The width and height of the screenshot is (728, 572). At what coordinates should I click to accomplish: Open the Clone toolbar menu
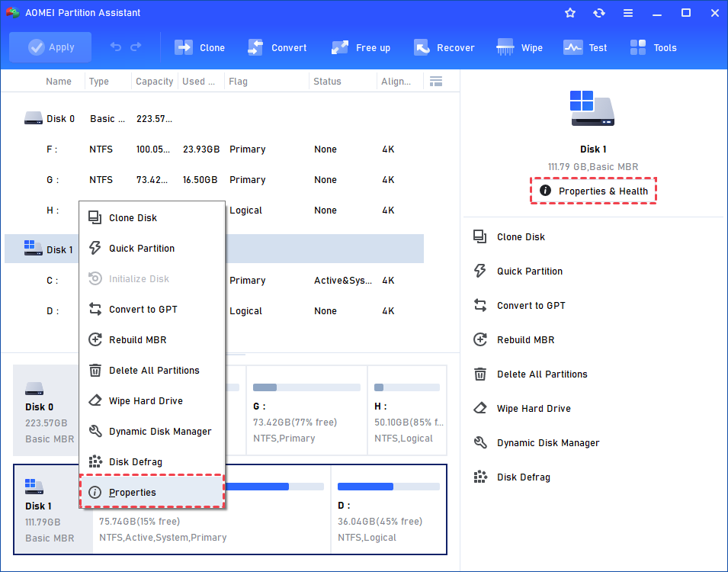(200, 47)
